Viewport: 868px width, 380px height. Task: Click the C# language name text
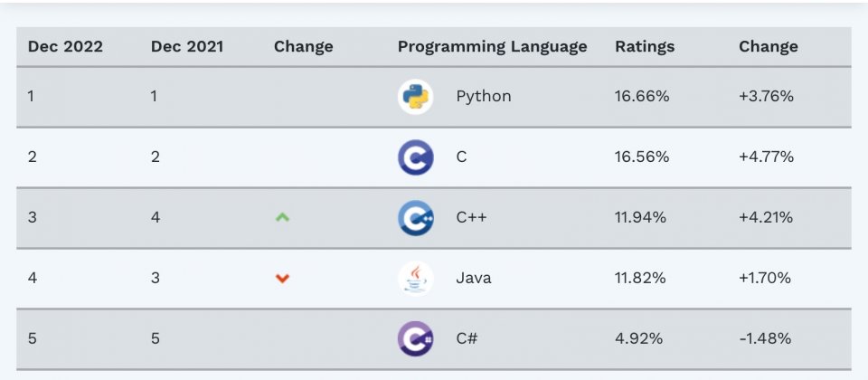467,337
